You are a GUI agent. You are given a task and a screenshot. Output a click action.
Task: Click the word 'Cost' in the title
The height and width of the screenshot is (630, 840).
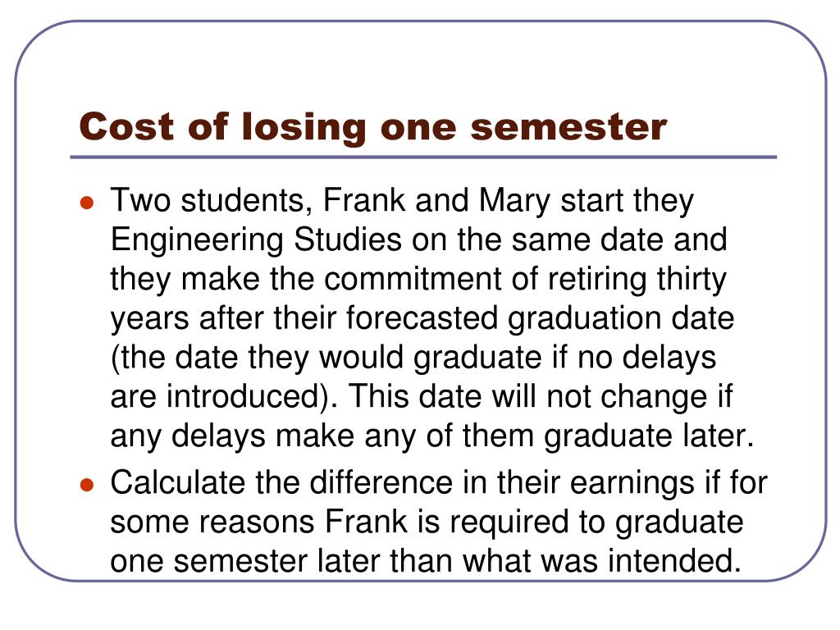click(126, 126)
